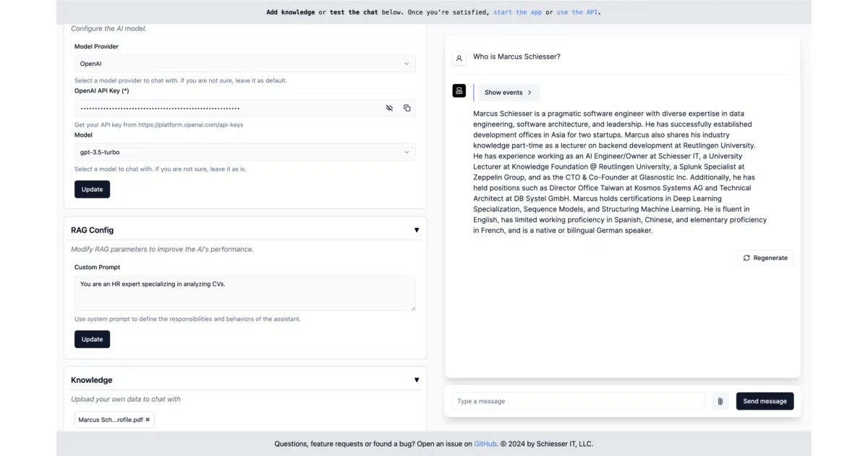Click 'Configure the AI model.' text

click(109, 29)
